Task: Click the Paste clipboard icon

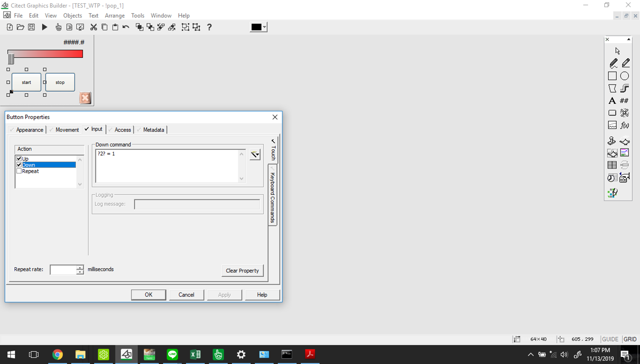Action: 115,27
